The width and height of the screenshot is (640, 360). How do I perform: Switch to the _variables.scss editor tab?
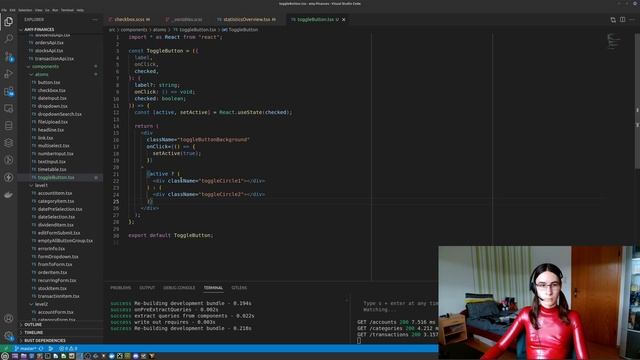[x=187, y=20]
